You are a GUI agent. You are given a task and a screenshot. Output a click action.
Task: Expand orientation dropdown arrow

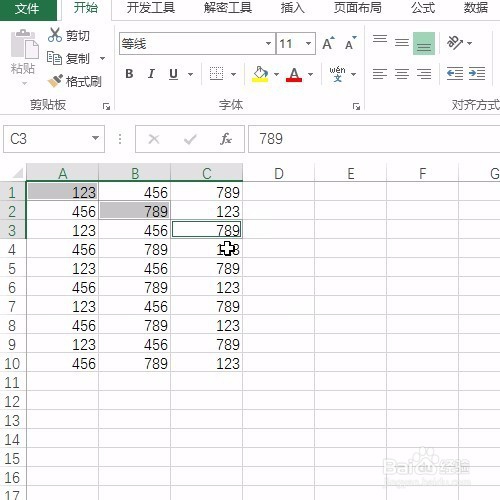pyautogui.click(x=469, y=43)
